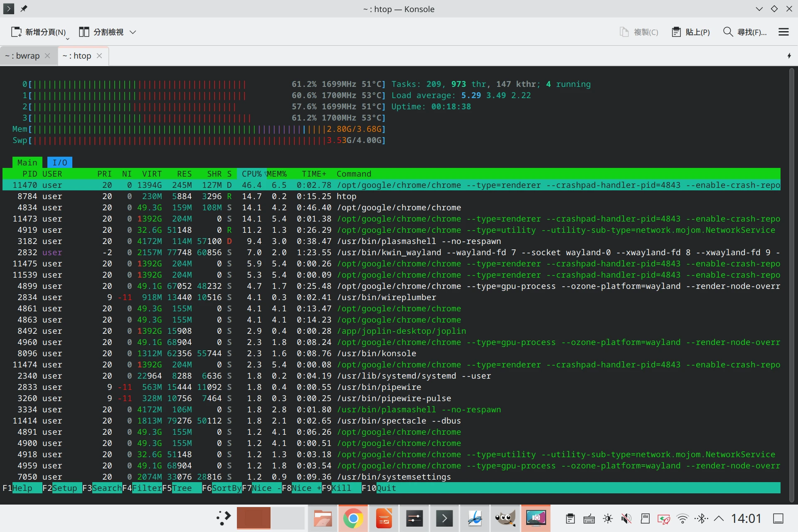Screen dimensions: 798x532
Task: Expand hidden system tray icons arrow
Action: pos(719,518)
